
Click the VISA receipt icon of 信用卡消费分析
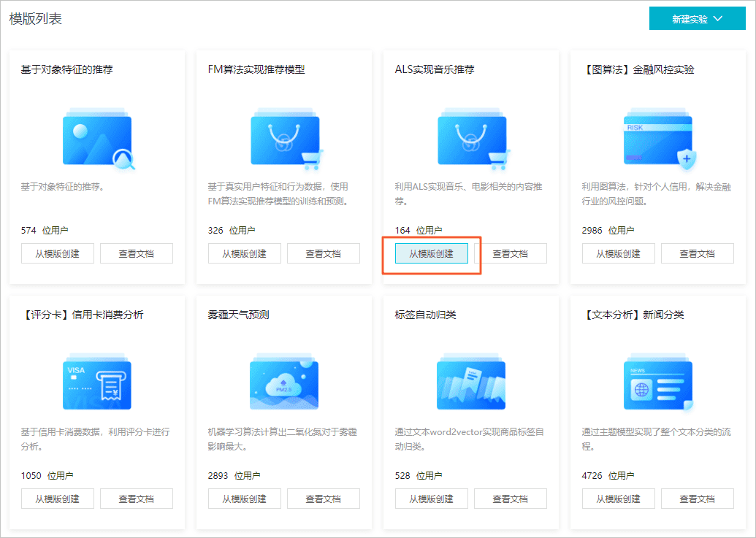(x=97, y=382)
